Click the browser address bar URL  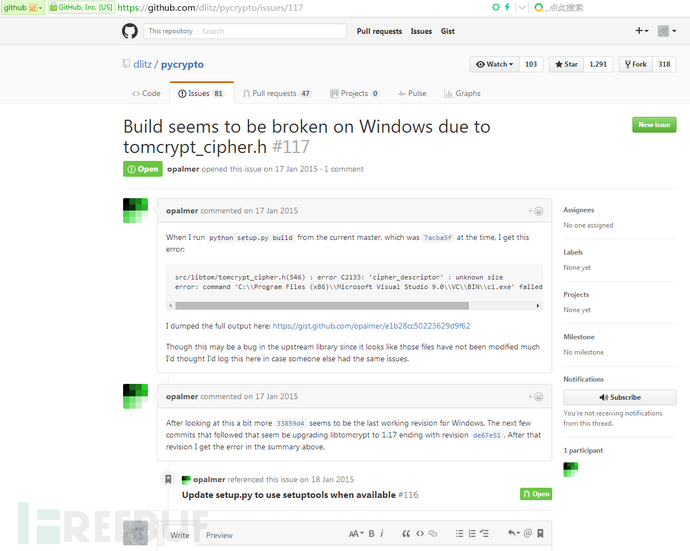(x=210, y=7)
